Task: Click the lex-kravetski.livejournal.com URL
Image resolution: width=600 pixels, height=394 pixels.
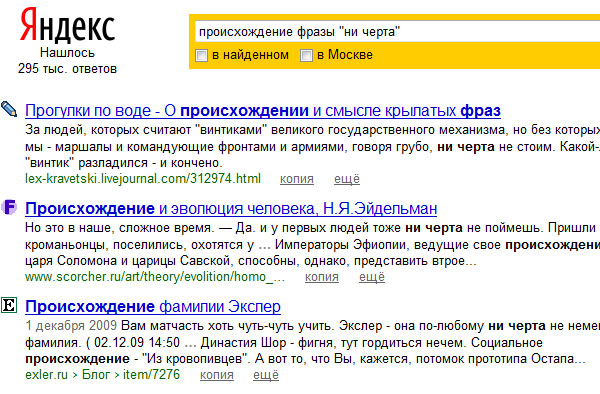Action: (143, 179)
